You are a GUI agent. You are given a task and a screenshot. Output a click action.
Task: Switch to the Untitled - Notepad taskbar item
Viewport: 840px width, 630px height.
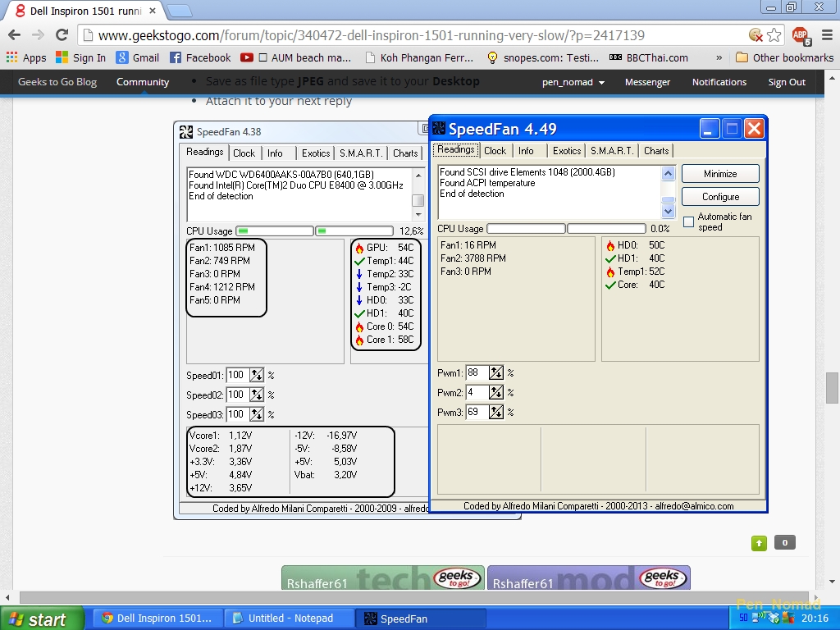coord(290,619)
